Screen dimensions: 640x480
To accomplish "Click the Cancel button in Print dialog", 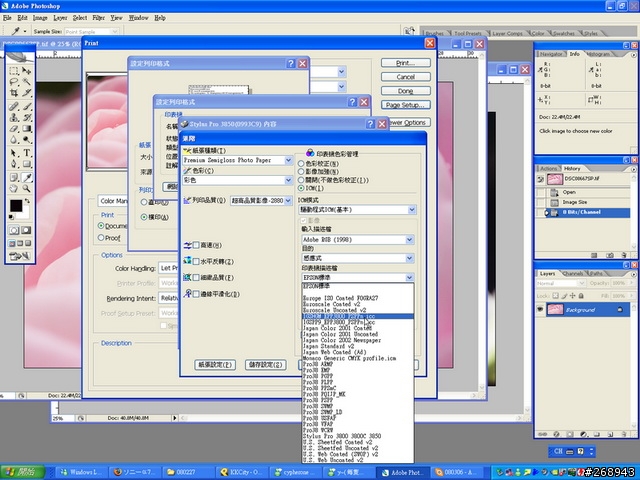I will click(x=406, y=77).
